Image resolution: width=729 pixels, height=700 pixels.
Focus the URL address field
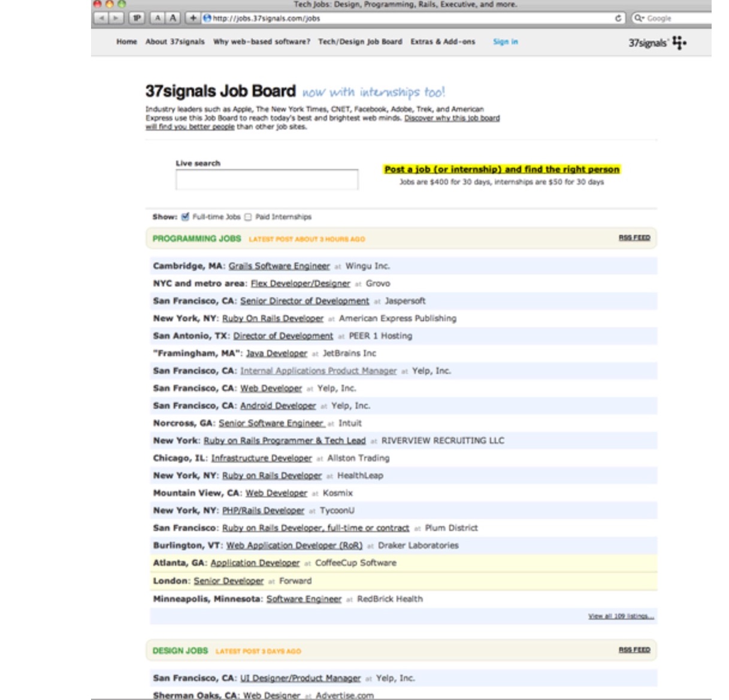[x=412, y=19]
